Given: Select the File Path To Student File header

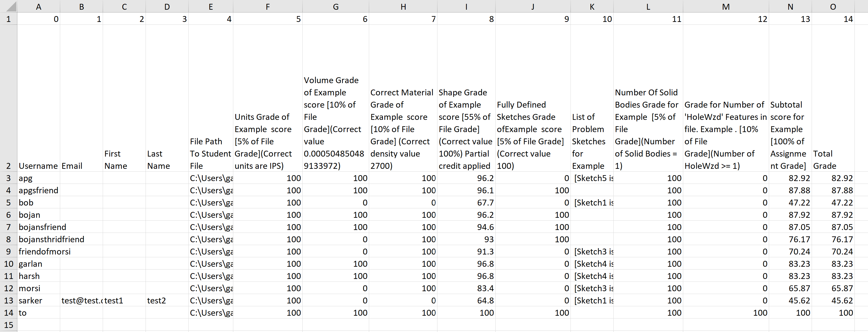Looking at the screenshot, I should [210, 153].
